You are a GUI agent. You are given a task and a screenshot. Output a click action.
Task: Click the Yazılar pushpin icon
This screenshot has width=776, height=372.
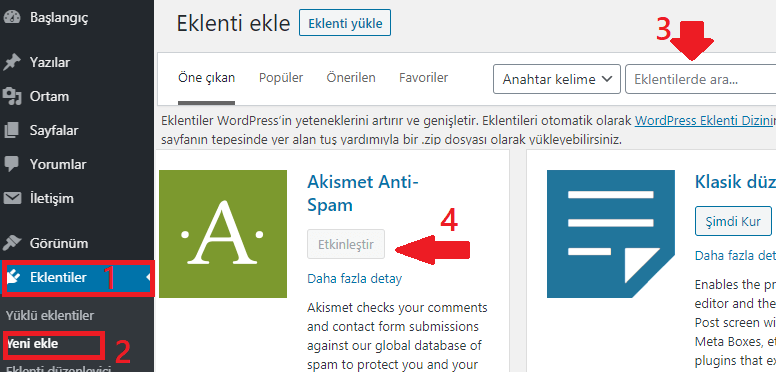coord(12,62)
